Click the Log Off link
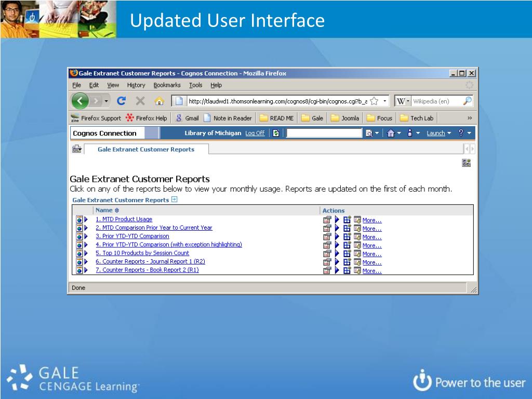 click(x=255, y=133)
